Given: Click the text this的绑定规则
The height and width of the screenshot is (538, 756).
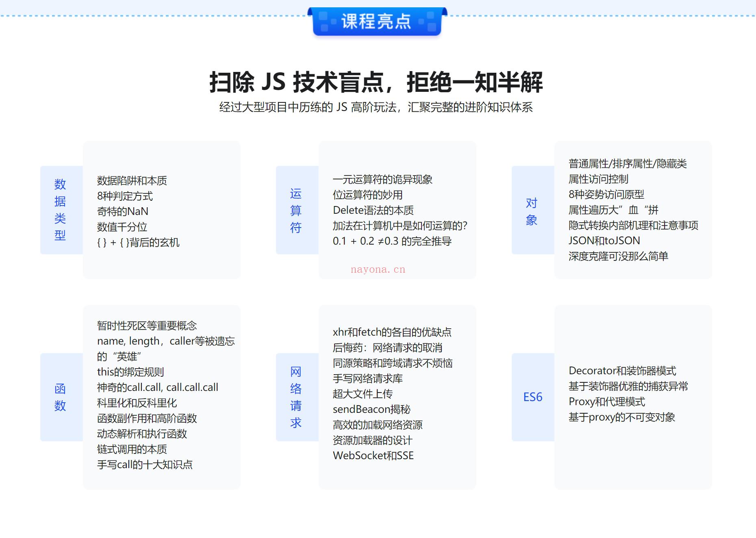Looking at the screenshot, I should pyautogui.click(x=130, y=372).
